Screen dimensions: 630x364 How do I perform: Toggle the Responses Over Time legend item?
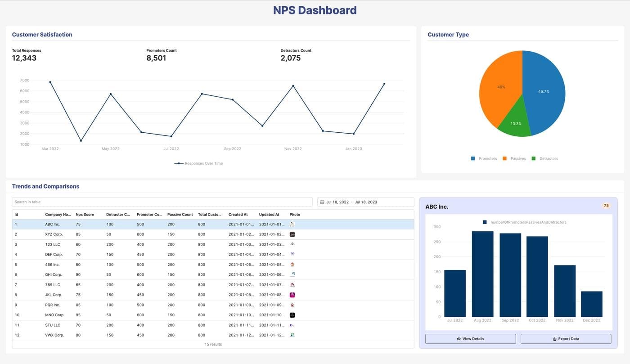click(x=198, y=163)
